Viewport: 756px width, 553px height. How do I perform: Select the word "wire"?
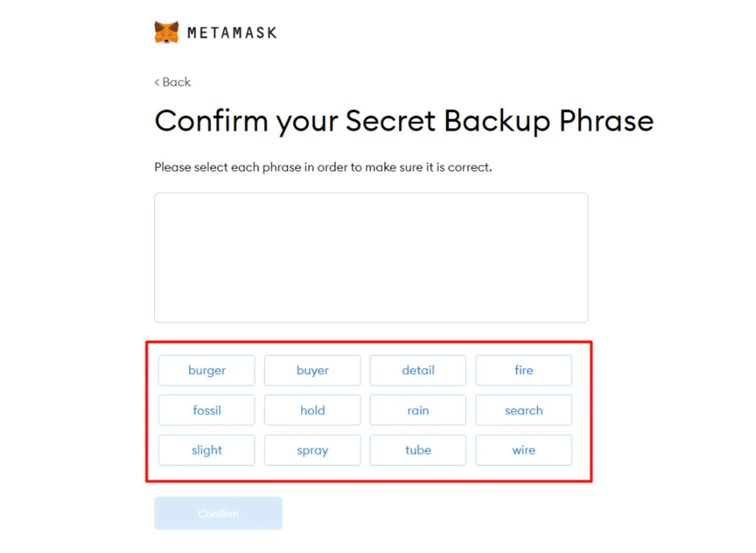pos(523,450)
